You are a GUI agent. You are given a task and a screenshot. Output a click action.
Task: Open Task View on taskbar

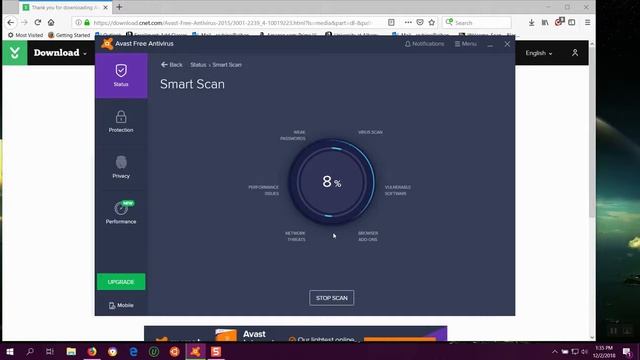point(50,351)
